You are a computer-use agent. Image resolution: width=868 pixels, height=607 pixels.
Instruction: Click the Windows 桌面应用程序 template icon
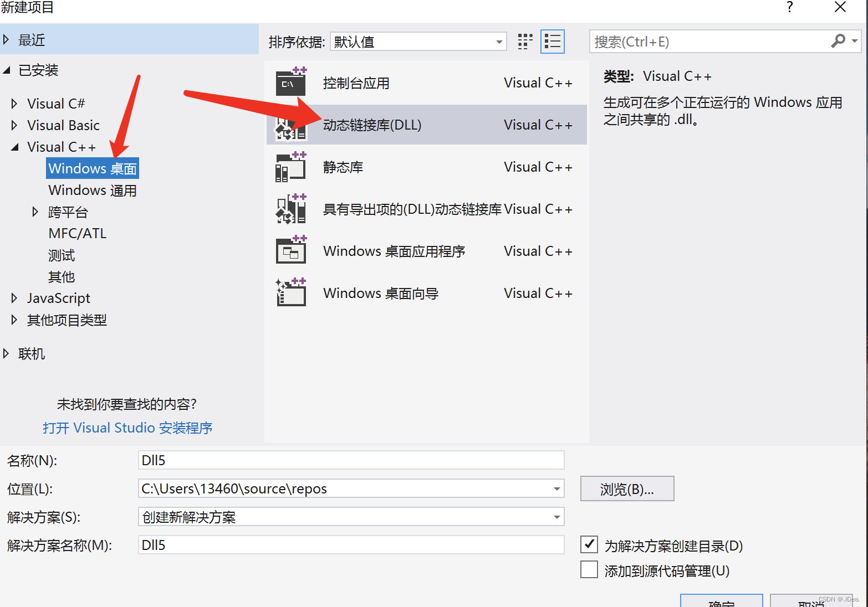tap(291, 250)
